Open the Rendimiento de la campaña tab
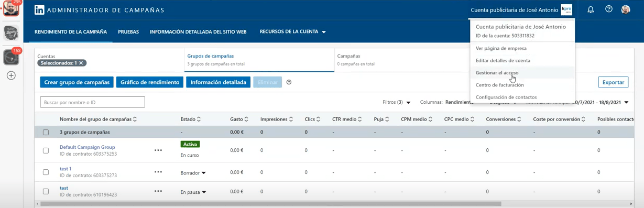 (71, 32)
